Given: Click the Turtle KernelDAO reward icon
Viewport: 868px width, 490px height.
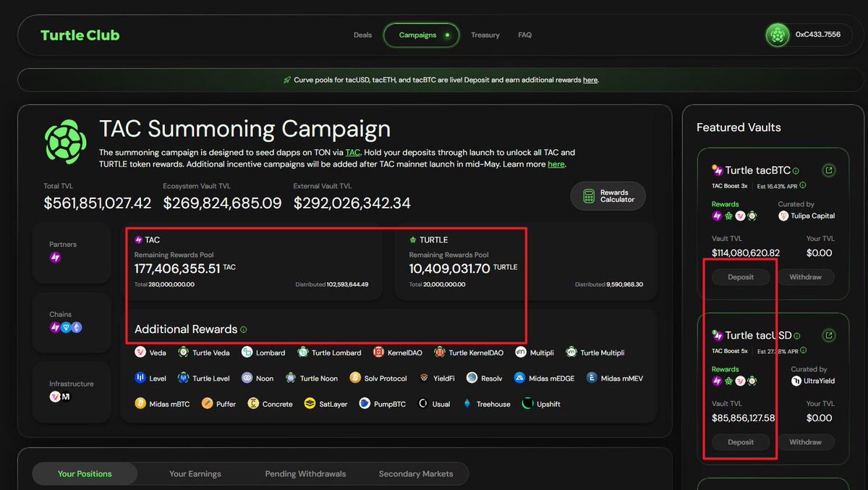Looking at the screenshot, I should tap(440, 352).
